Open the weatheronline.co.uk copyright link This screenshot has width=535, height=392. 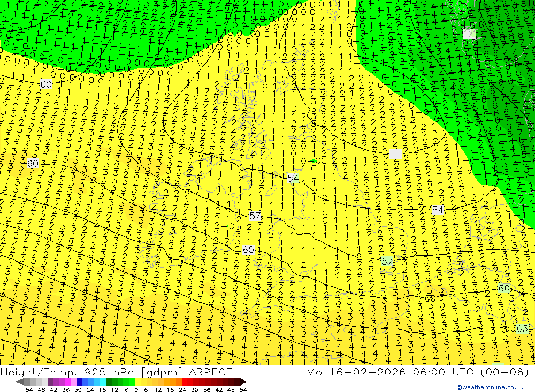tap(490, 387)
